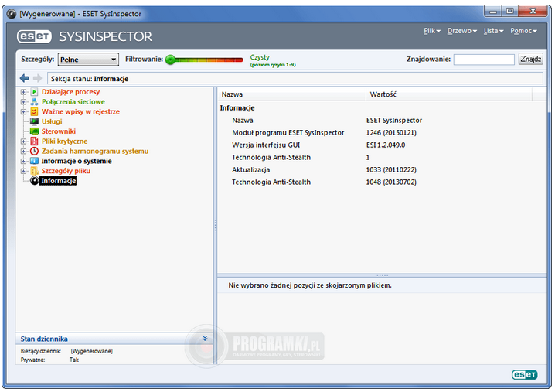Expand the Działające procesy node
555x392 pixels.
(x=23, y=92)
